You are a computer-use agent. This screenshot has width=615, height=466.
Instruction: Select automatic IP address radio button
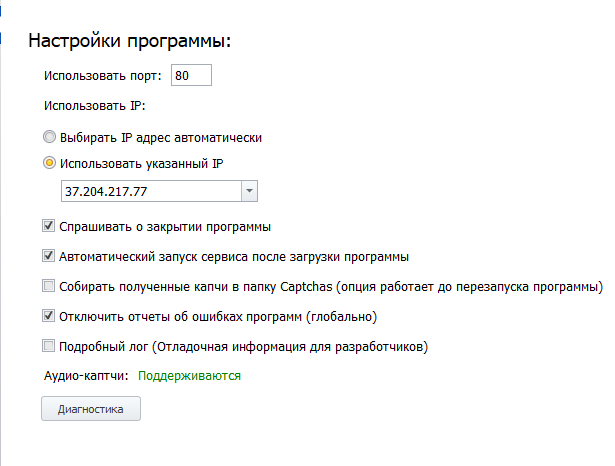(49, 137)
